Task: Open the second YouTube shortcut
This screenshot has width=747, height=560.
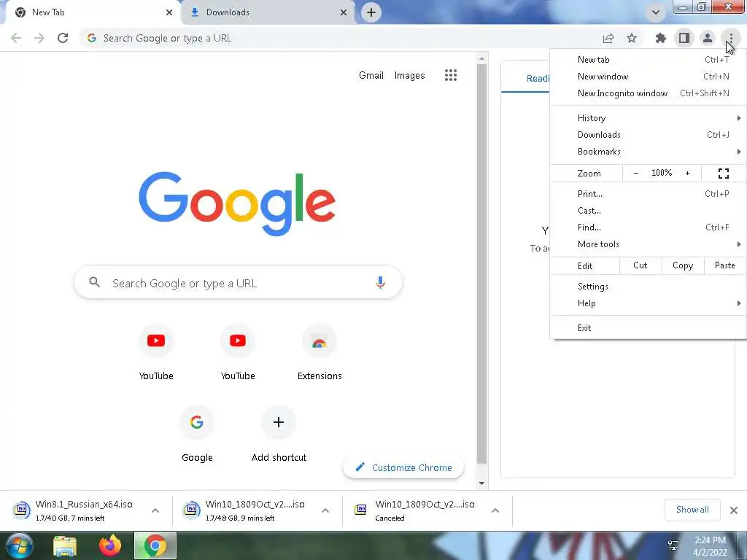Action: tap(238, 351)
